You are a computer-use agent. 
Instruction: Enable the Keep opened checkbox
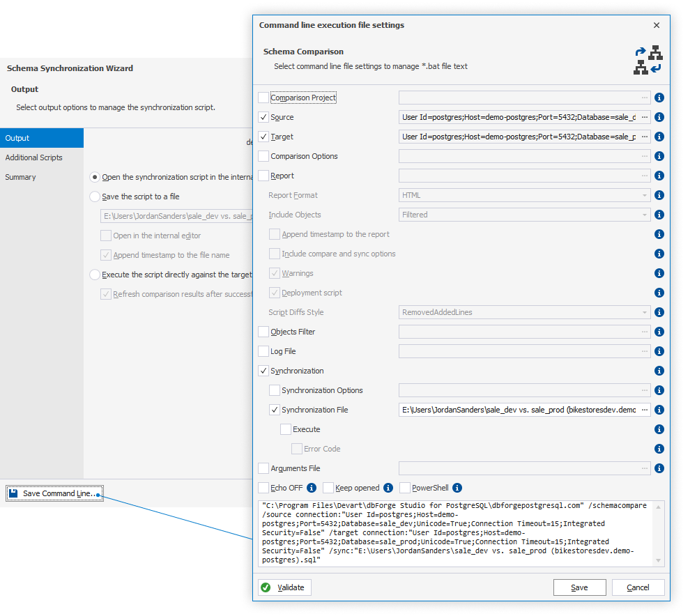point(328,488)
